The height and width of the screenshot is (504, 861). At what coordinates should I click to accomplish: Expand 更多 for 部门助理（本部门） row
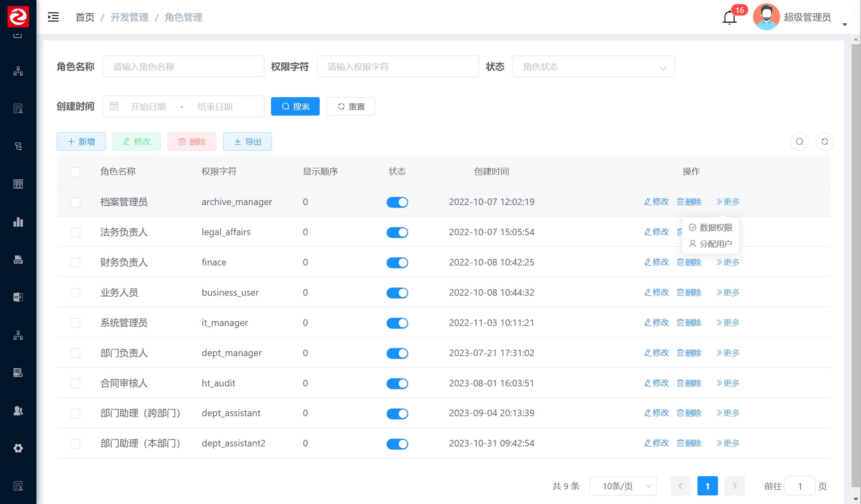coord(728,443)
